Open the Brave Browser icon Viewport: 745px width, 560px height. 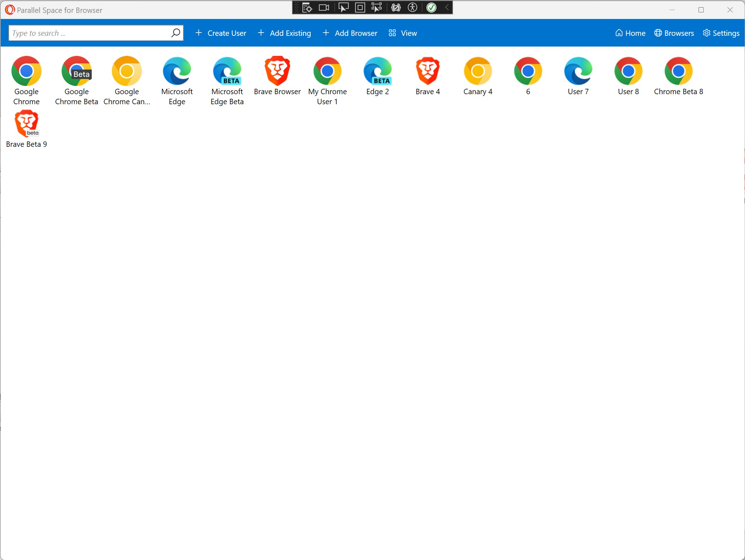pos(277,71)
